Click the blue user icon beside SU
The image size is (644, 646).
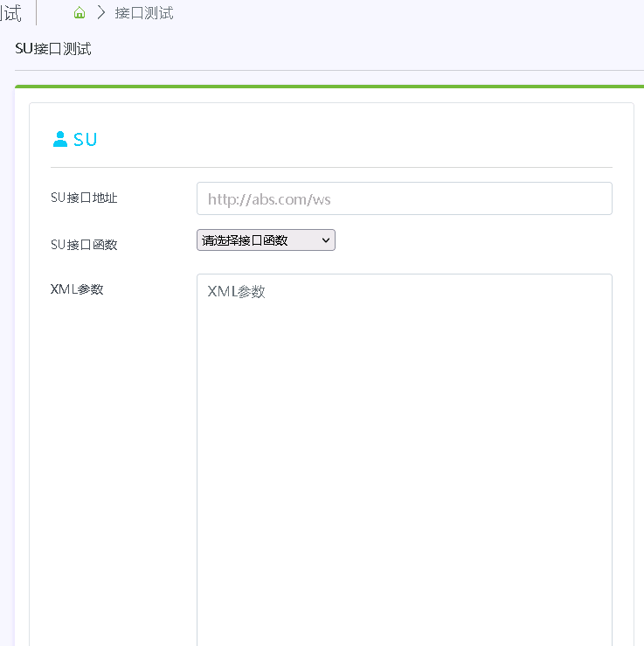60,139
